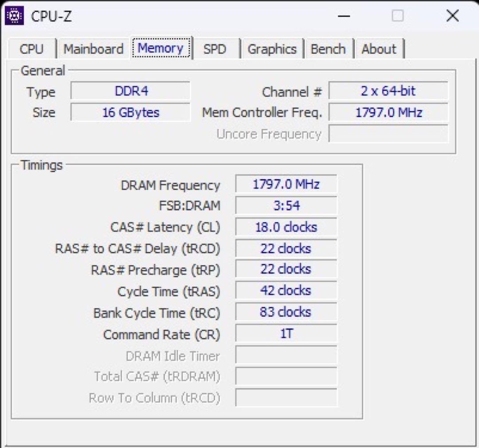Click the empty Uncore Frequency field
The width and height of the screenshot is (479, 448).
coord(388,134)
